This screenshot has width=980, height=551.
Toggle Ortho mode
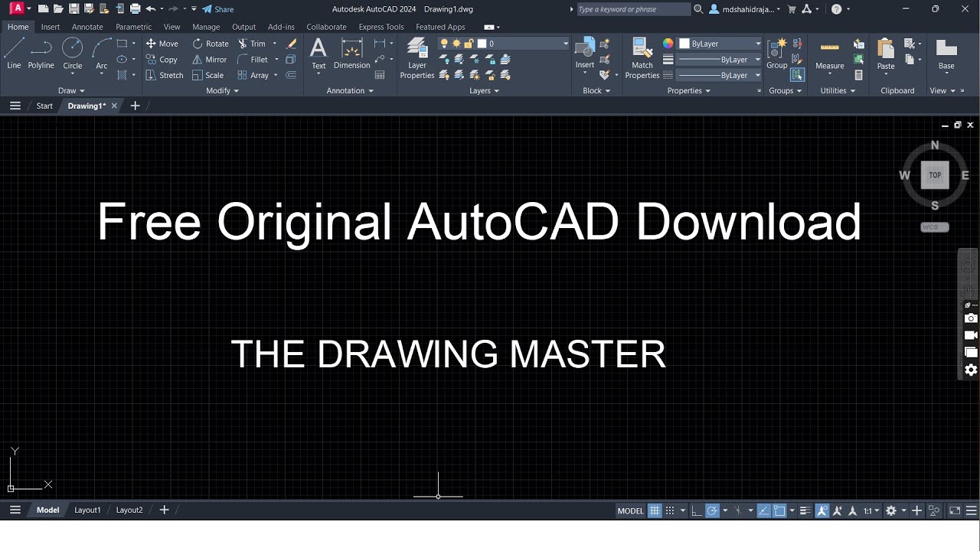696,510
